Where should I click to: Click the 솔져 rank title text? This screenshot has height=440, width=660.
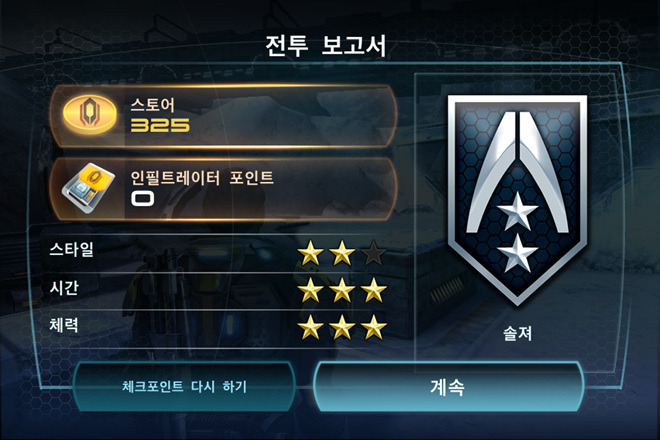click(517, 333)
